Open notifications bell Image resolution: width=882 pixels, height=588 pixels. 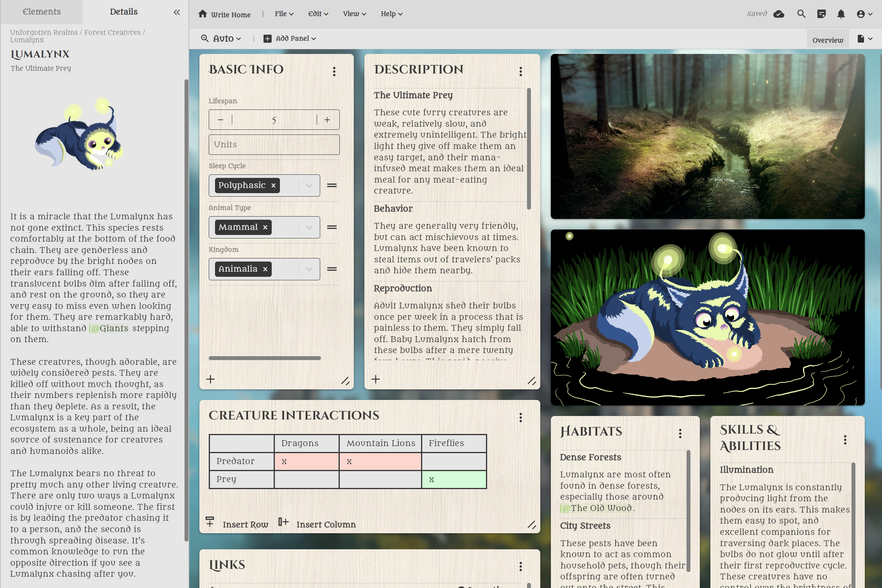point(841,14)
